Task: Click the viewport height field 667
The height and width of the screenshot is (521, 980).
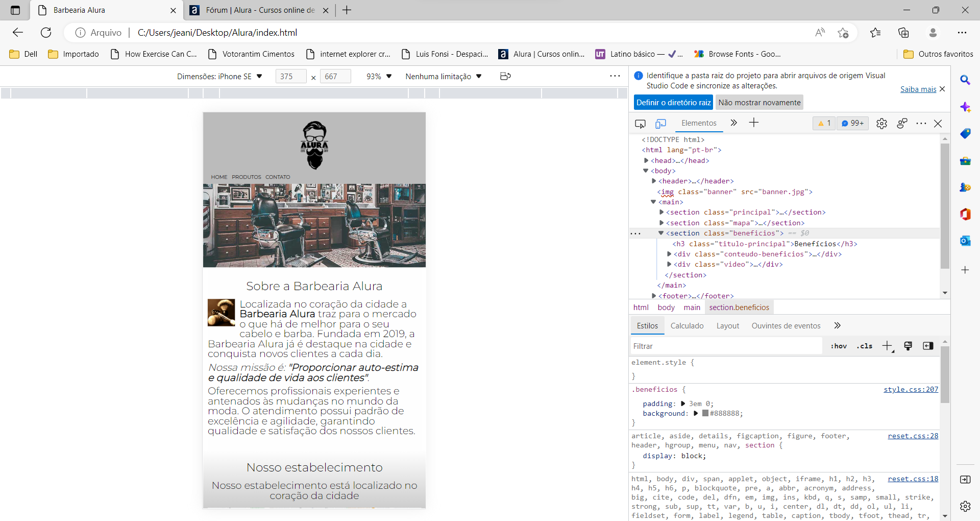Action: [x=335, y=77]
